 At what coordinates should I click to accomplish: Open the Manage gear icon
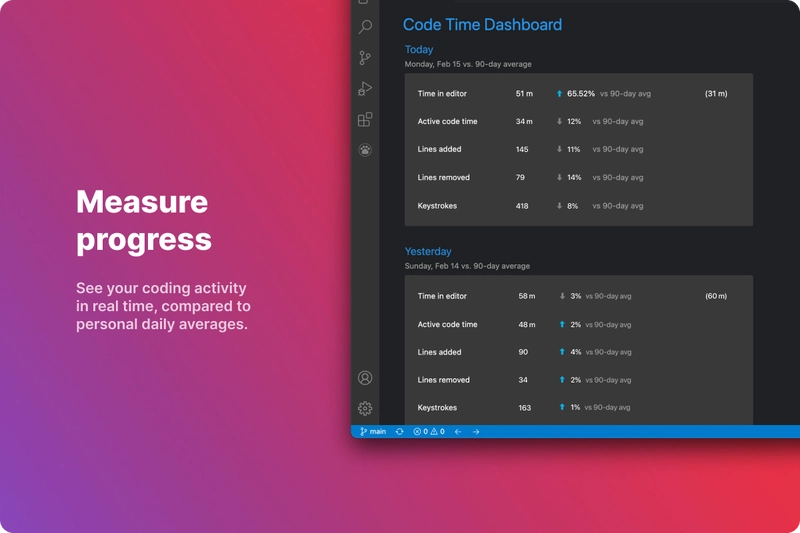pyautogui.click(x=365, y=409)
